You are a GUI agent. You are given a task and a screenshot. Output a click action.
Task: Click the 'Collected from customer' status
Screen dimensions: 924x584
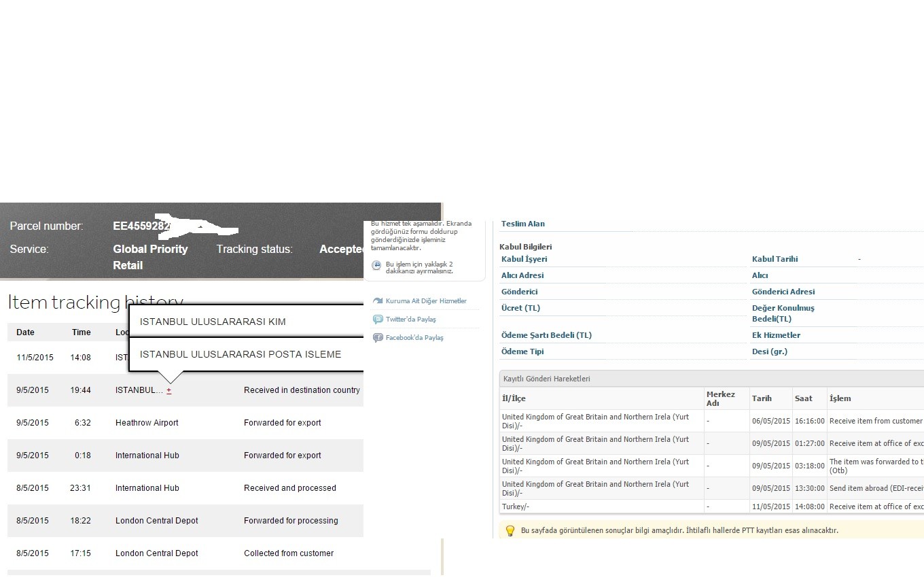289,553
